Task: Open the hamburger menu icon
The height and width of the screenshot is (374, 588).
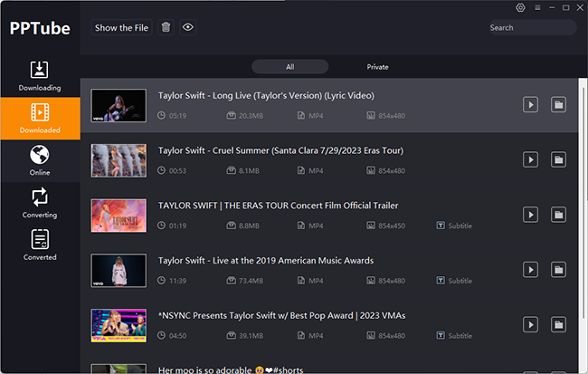Action: point(537,7)
